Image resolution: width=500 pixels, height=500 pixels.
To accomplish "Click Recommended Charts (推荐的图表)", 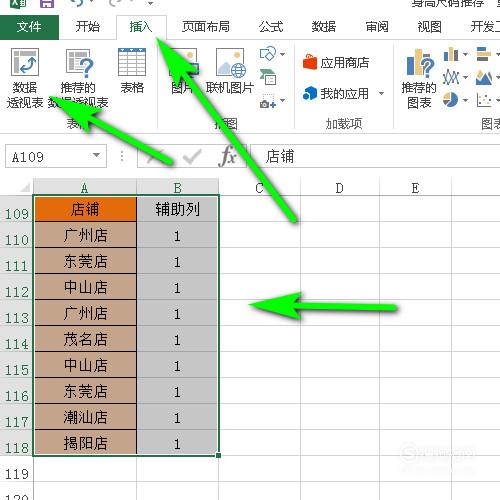I will pos(419,79).
